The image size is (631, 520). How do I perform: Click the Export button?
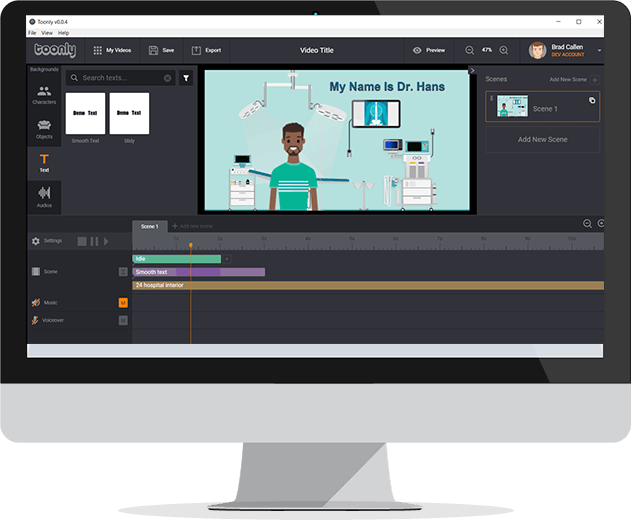[206, 50]
